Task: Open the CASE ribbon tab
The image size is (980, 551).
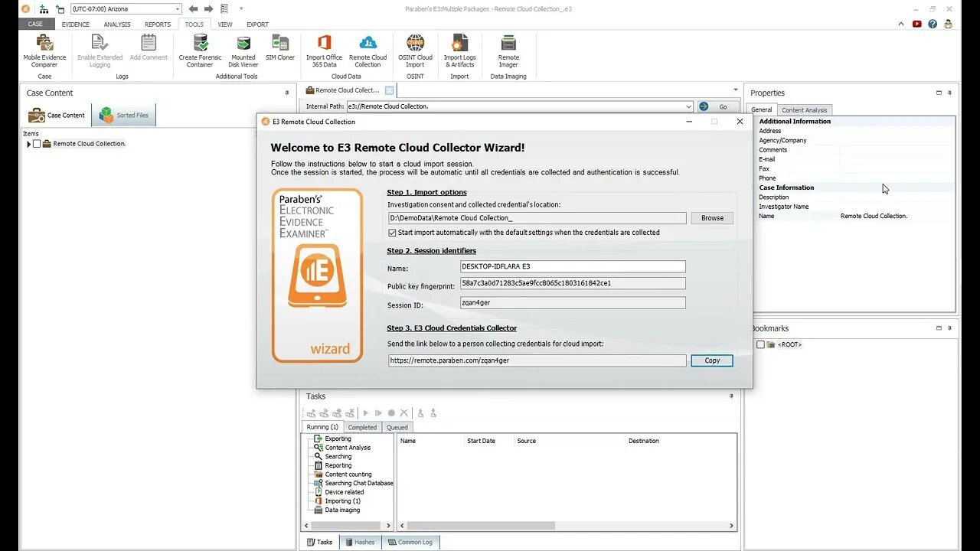Action: (x=35, y=24)
